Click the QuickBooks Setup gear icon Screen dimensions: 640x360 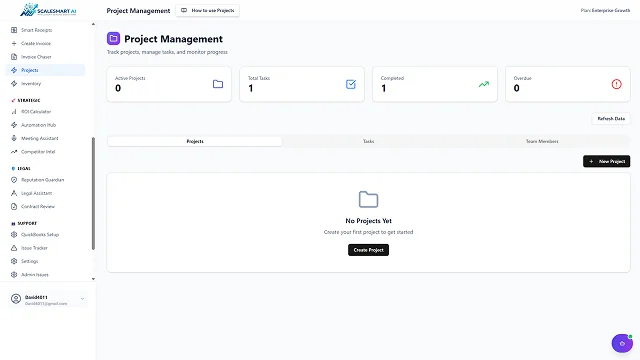(x=14, y=235)
